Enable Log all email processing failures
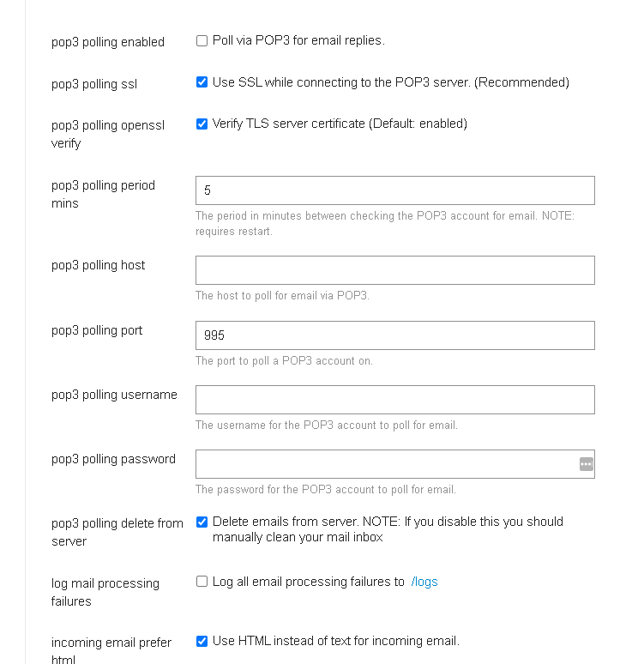 (x=202, y=582)
